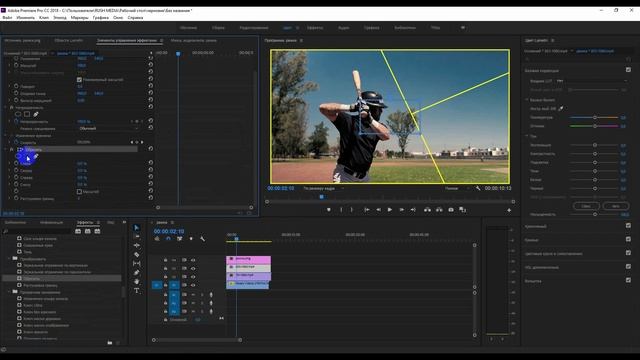Step forward one frame in program monitor
The height and width of the screenshot is (360, 640).
point(402,209)
